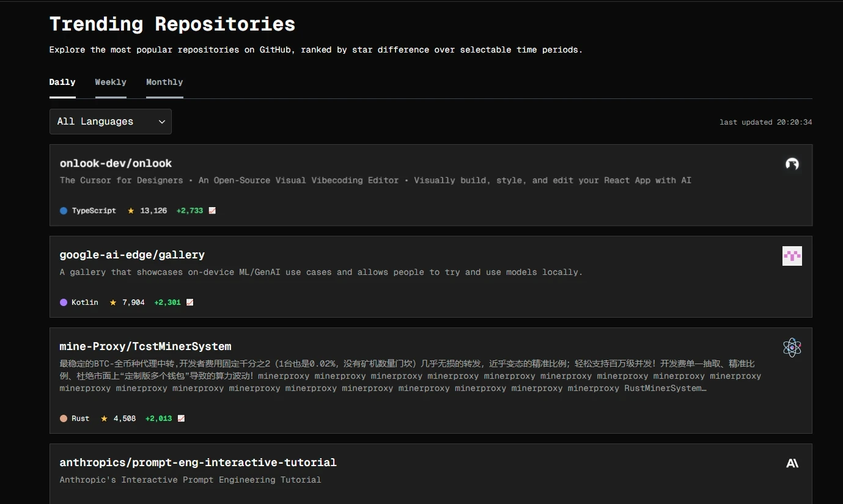
Task: Click the Anthropic logo avatar
Action: pos(792,464)
